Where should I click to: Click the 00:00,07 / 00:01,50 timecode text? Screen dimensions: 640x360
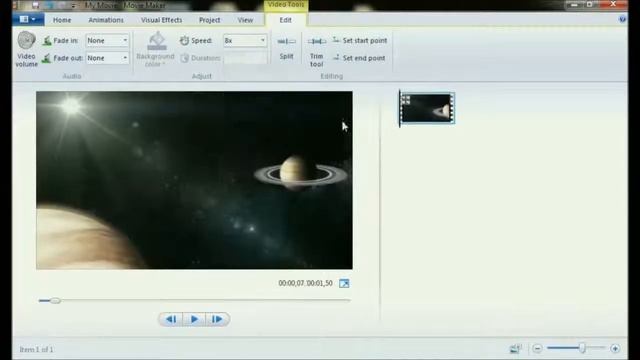coord(305,283)
